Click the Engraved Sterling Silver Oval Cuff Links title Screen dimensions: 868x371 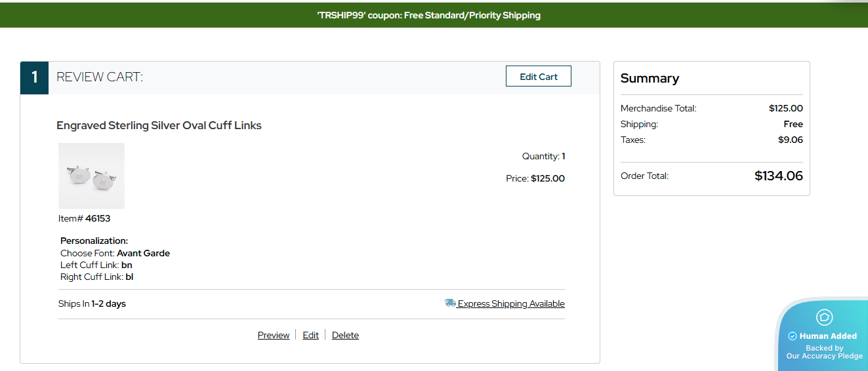click(x=159, y=125)
